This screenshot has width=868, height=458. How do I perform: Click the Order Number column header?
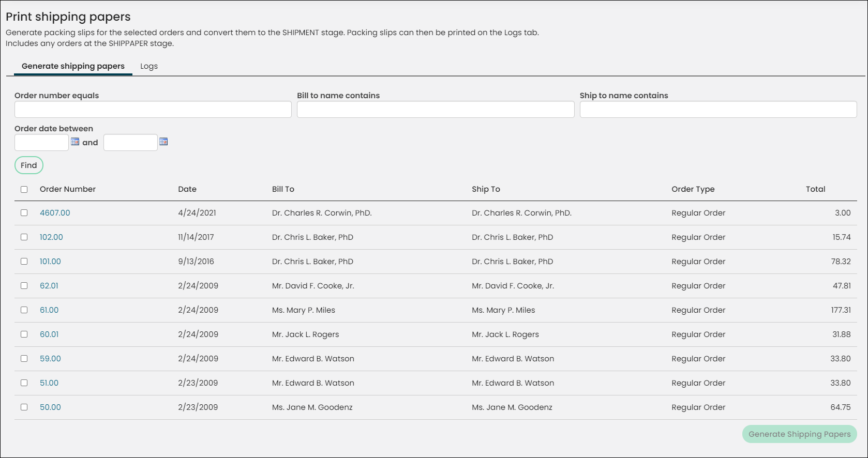tap(68, 189)
